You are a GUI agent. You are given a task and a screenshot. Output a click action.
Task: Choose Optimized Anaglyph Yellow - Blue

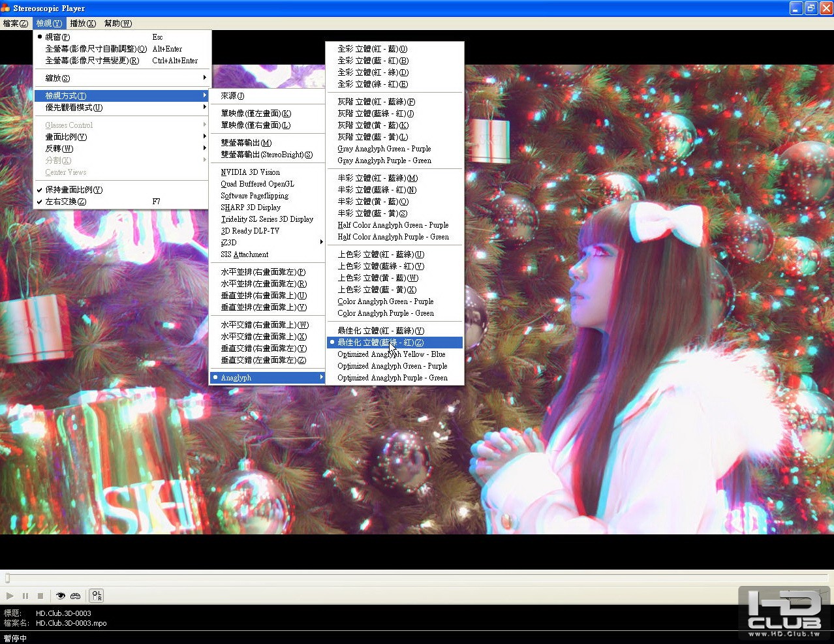pos(395,354)
